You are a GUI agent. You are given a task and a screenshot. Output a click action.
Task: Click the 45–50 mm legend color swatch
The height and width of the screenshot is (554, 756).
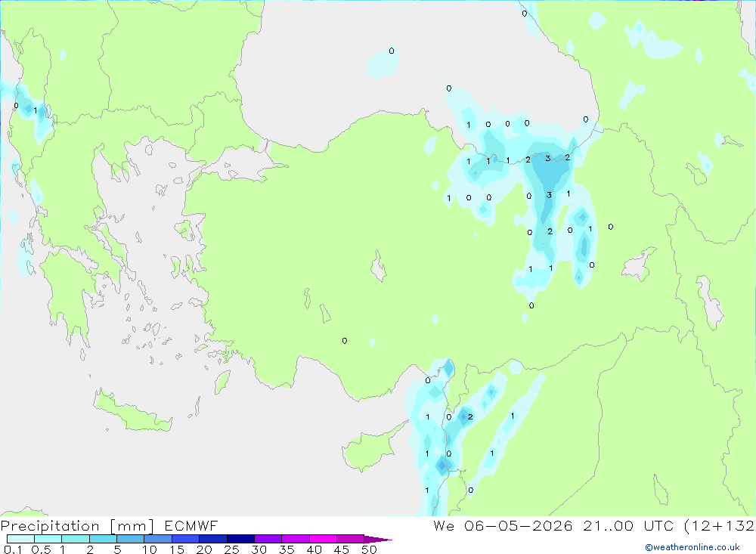tap(351, 539)
